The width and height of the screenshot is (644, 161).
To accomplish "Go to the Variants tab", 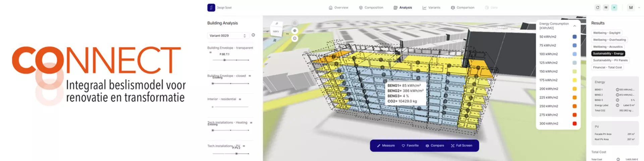I will pos(431,7).
